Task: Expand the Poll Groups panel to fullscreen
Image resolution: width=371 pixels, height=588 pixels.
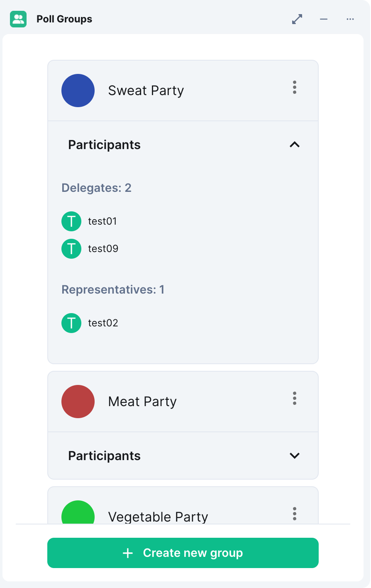Action: tap(297, 19)
